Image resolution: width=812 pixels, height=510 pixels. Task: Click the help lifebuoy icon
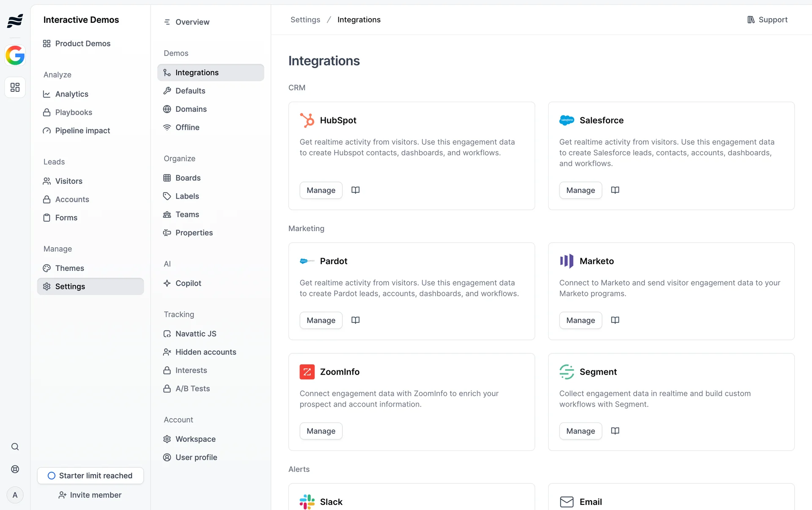pyautogui.click(x=15, y=469)
